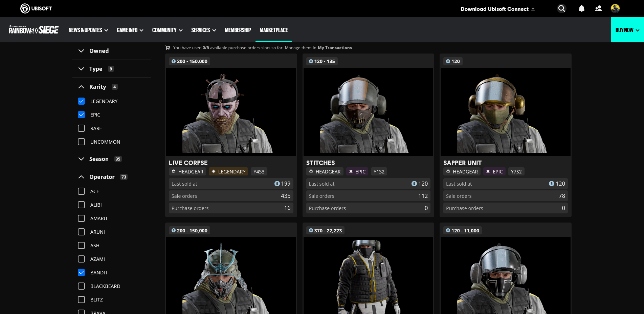Open the Game Info dropdown
Image resolution: width=644 pixels, height=314 pixels.
pyautogui.click(x=130, y=30)
